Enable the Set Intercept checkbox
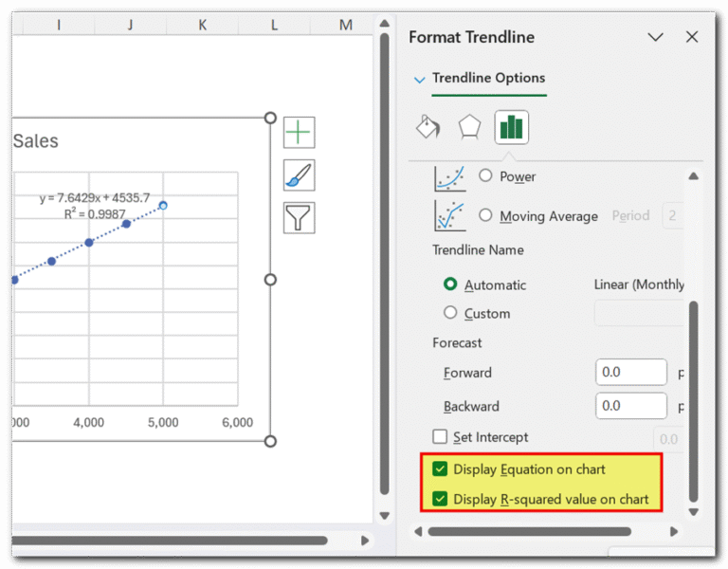This screenshot has width=728, height=569. 440,436
